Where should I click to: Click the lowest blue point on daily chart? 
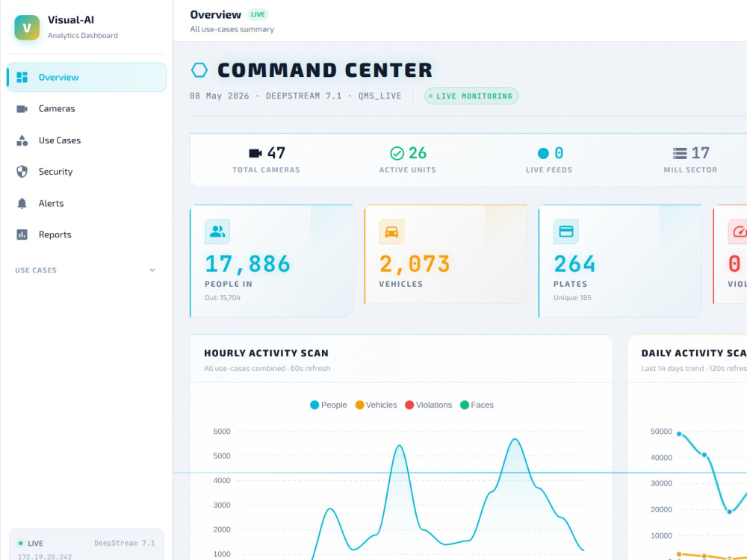click(729, 511)
